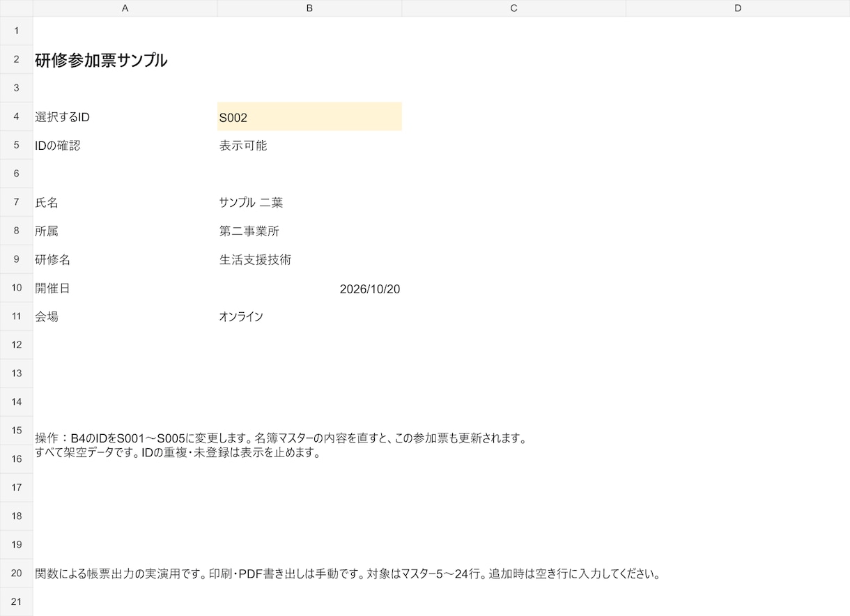Select row 4 header

click(16, 116)
